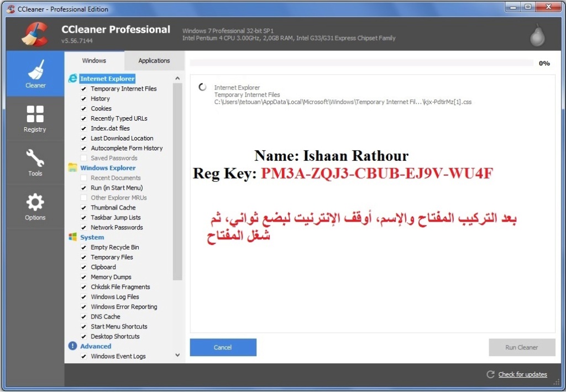The width and height of the screenshot is (566, 392).
Task: Select the Windows Explorer category header
Action: point(108,168)
